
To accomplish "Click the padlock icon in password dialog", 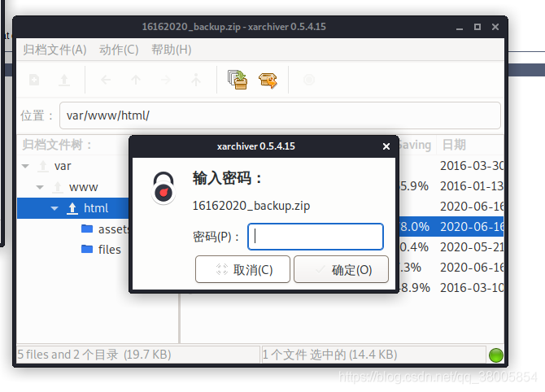I will pos(163,188).
